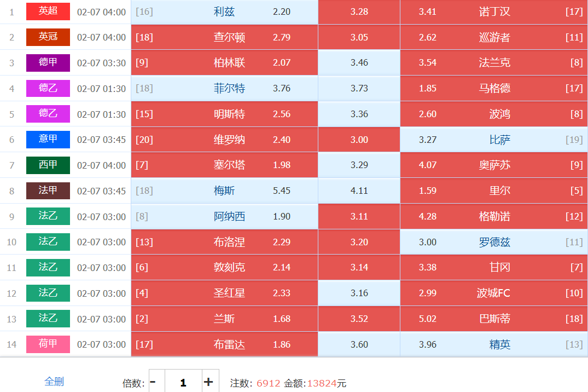Click the 英冠 league tag
The height and width of the screenshot is (392, 588).
click(x=48, y=37)
